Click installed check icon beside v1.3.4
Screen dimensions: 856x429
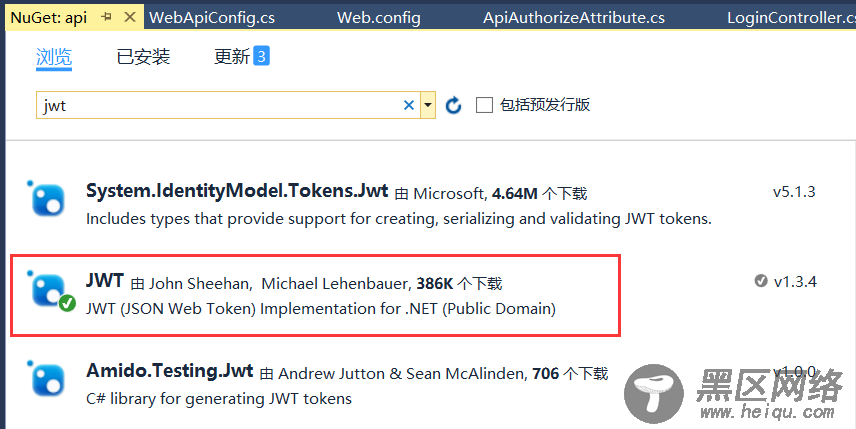(x=760, y=281)
